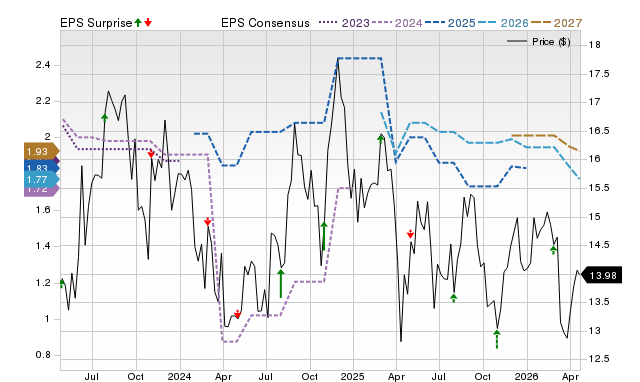The height and width of the screenshot is (382, 640).
Task: Click the Price ($) legend entry
Action: (538, 42)
